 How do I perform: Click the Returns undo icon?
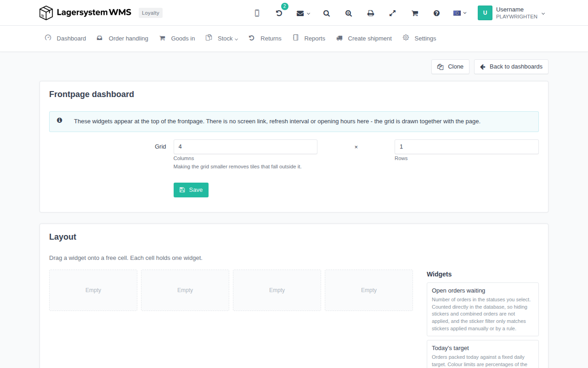tap(252, 38)
